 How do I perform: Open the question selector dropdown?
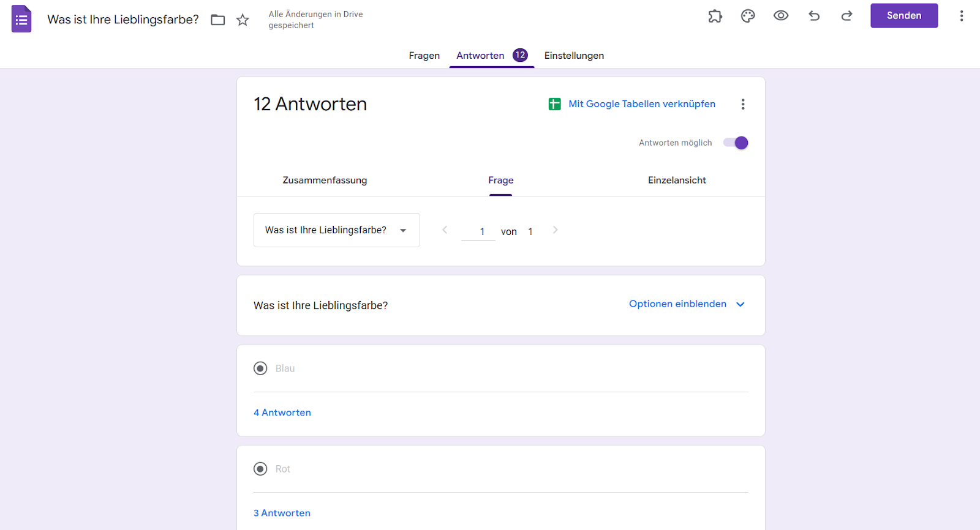pyautogui.click(x=336, y=230)
